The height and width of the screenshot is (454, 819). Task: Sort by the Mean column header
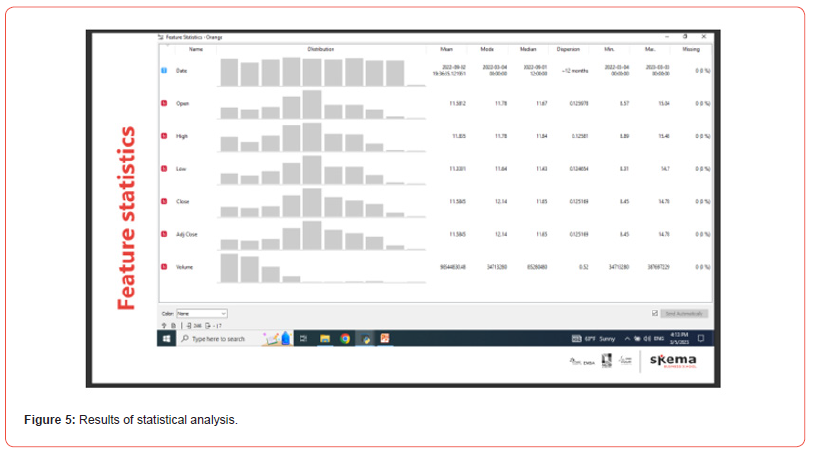447,49
